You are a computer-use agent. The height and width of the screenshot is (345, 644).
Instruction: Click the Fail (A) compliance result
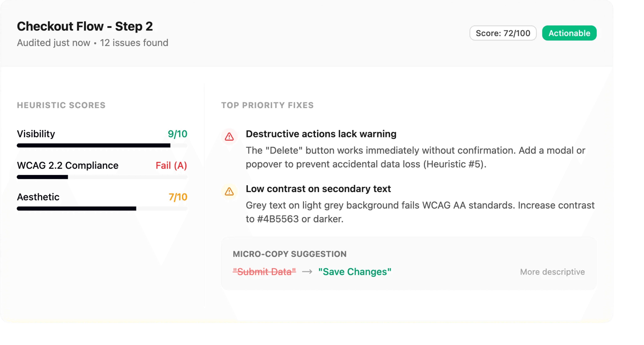coord(171,165)
